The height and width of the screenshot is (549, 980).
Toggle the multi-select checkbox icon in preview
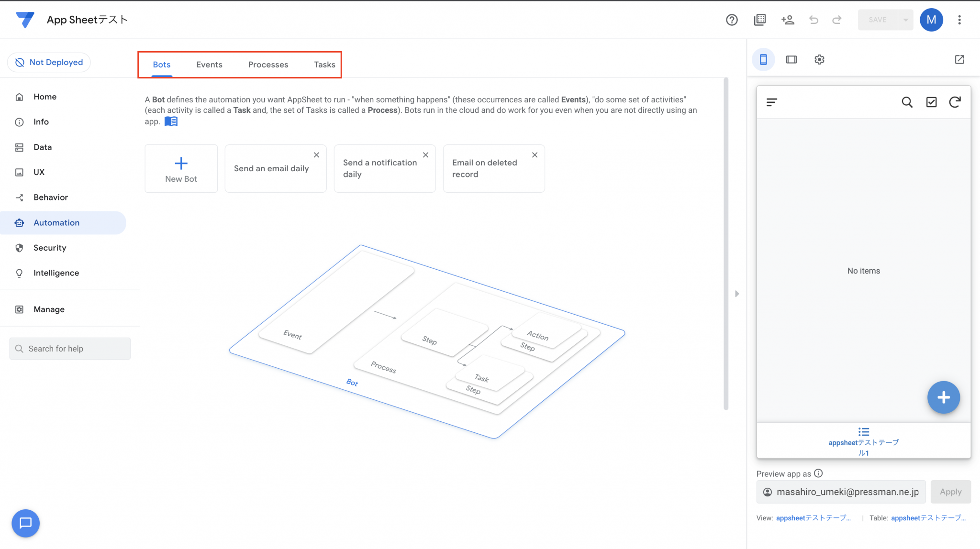(x=931, y=102)
